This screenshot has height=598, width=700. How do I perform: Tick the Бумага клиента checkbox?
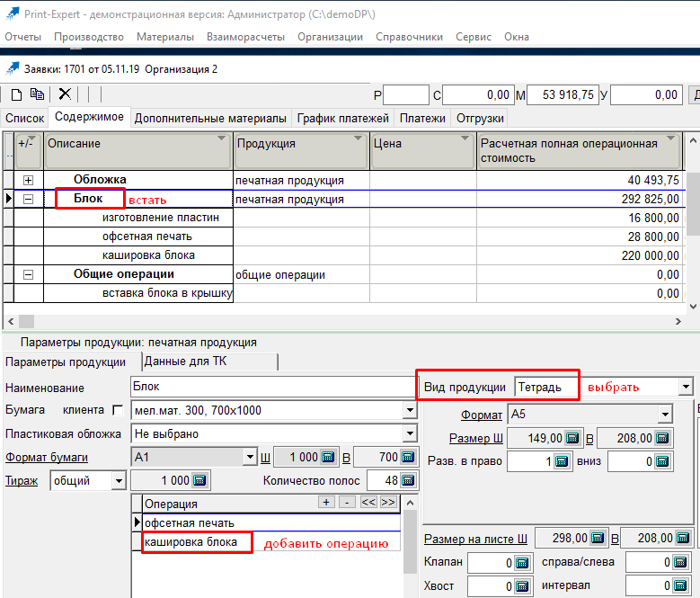pos(117,411)
